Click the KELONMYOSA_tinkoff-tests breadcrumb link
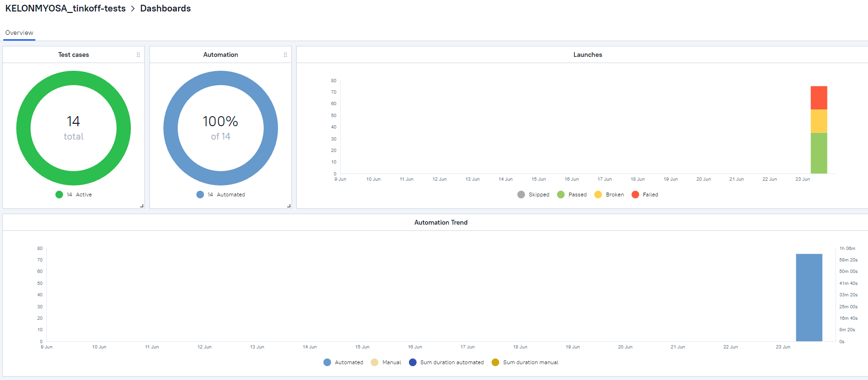This screenshot has height=380, width=868. coord(65,9)
